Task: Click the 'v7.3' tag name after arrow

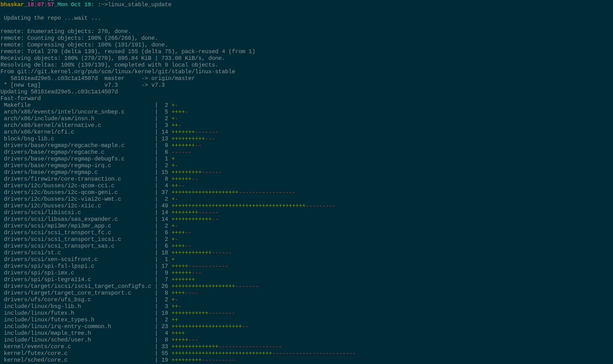Action: point(158,85)
